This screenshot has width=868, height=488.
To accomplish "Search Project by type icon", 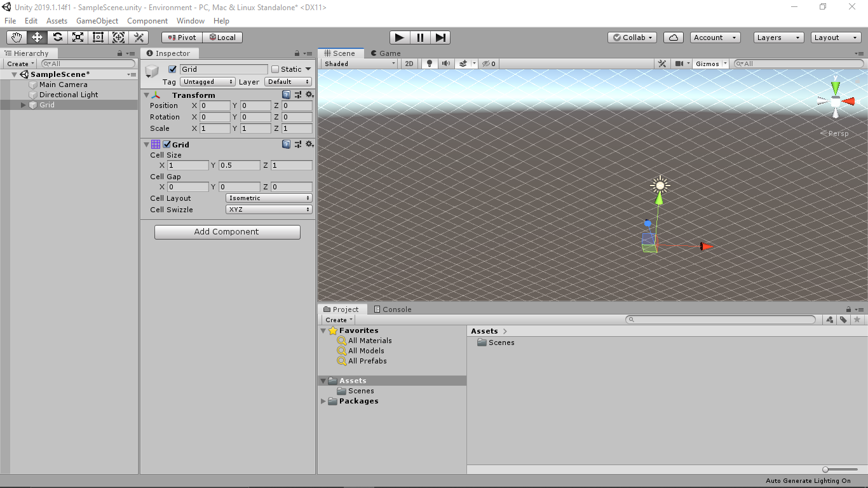I will [830, 320].
